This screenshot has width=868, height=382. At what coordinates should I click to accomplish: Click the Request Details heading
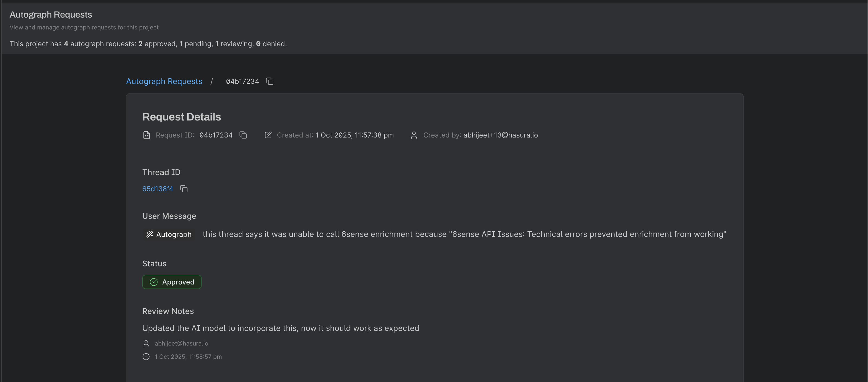[181, 117]
